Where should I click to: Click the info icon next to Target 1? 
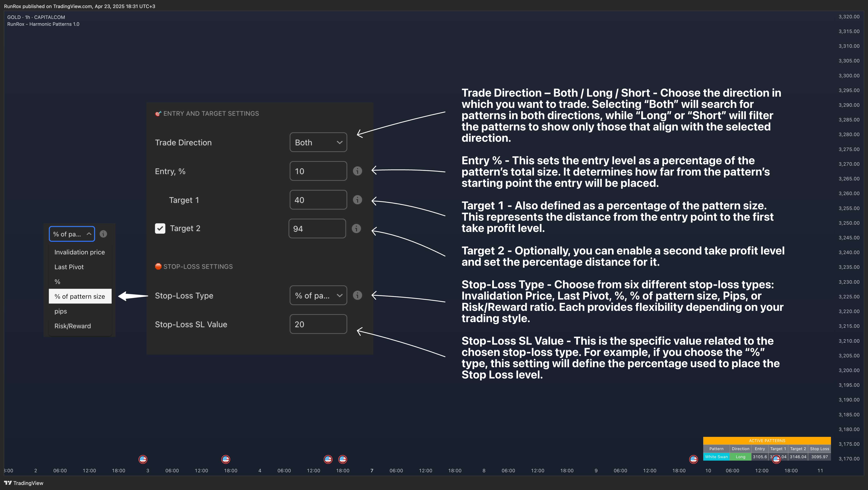coord(357,200)
